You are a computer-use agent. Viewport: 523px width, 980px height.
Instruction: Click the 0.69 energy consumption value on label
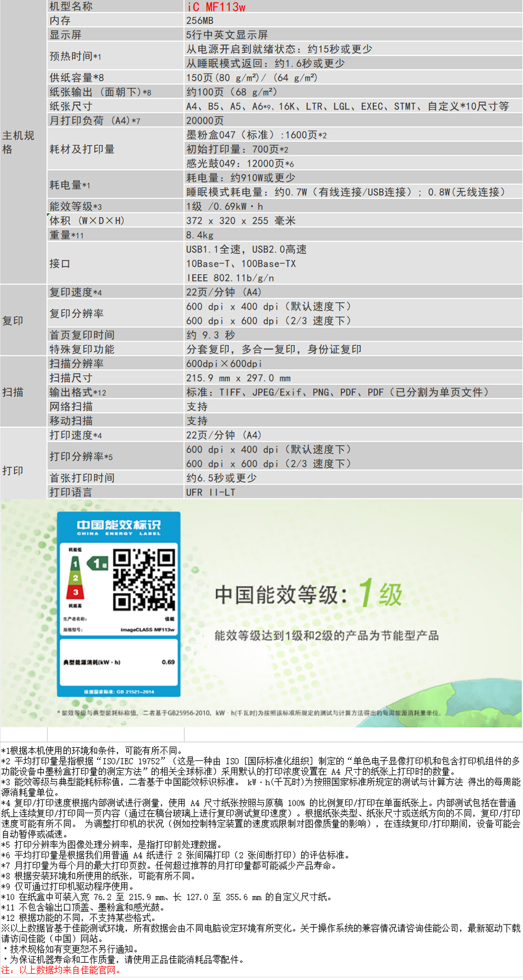coord(168,662)
